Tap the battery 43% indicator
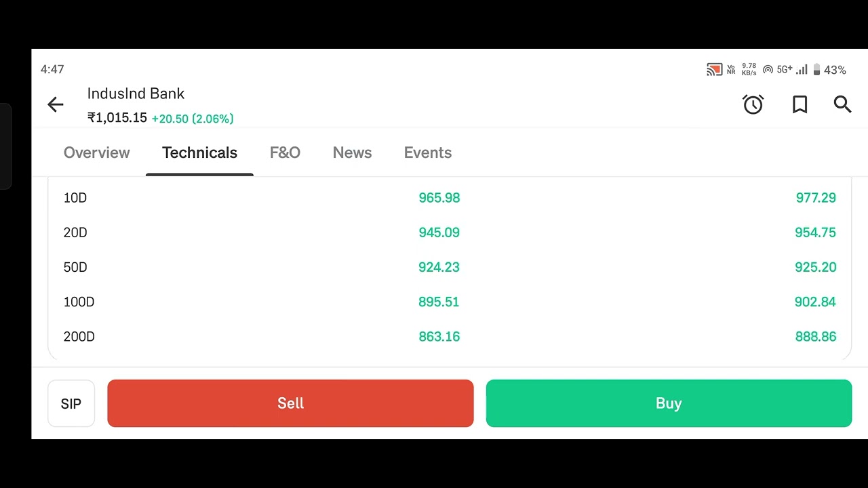Screen dimensions: 868x488 coord(829,70)
